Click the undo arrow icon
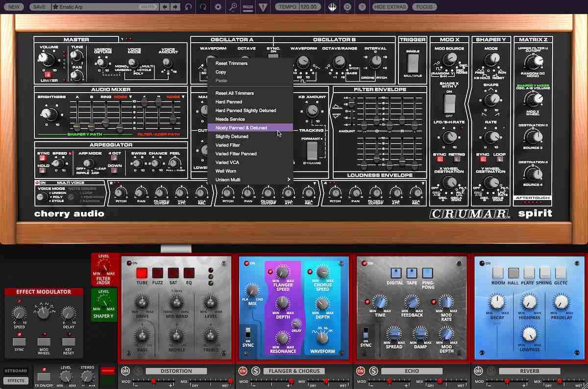The height and width of the screenshot is (389, 588). [x=188, y=6]
